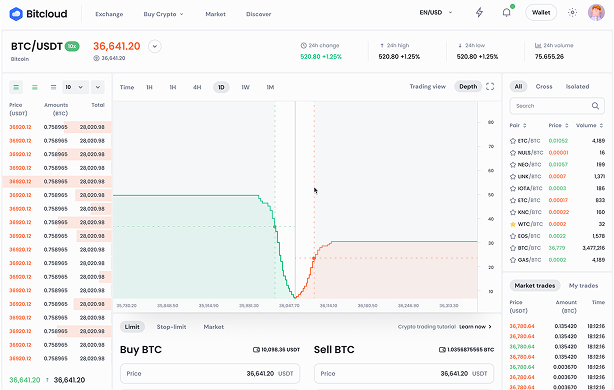
Task: Favorite the KNC/BTC pair star
Action: 513,212
